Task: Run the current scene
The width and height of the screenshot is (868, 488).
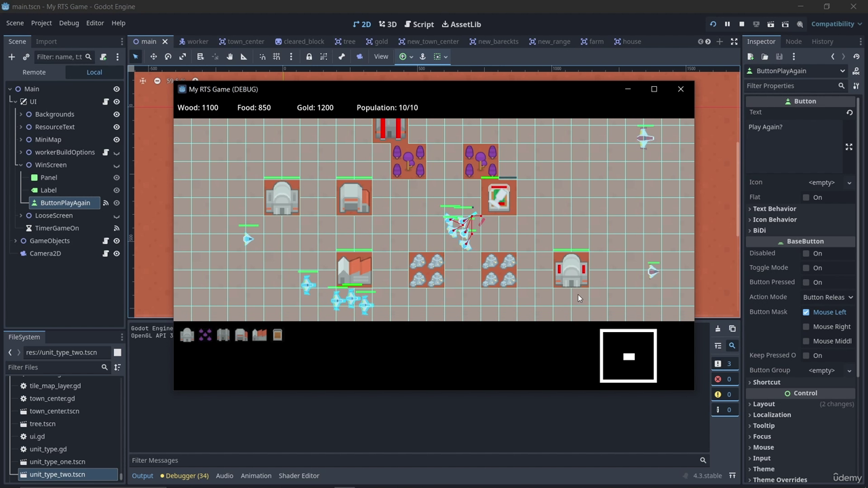Action: (771, 24)
